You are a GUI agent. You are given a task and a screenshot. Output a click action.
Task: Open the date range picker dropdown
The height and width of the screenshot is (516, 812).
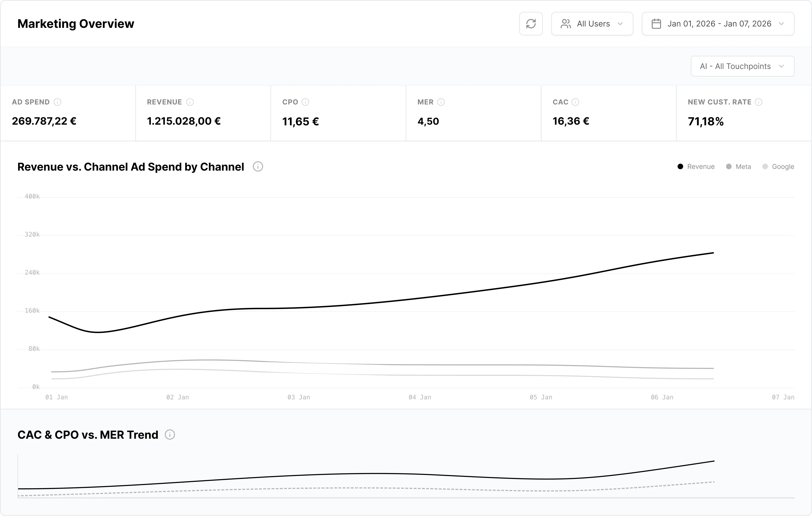pyautogui.click(x=718, y=24)
